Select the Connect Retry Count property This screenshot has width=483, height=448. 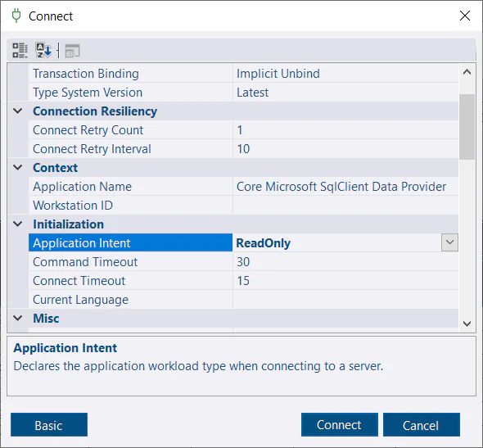[x=131, y=130]
